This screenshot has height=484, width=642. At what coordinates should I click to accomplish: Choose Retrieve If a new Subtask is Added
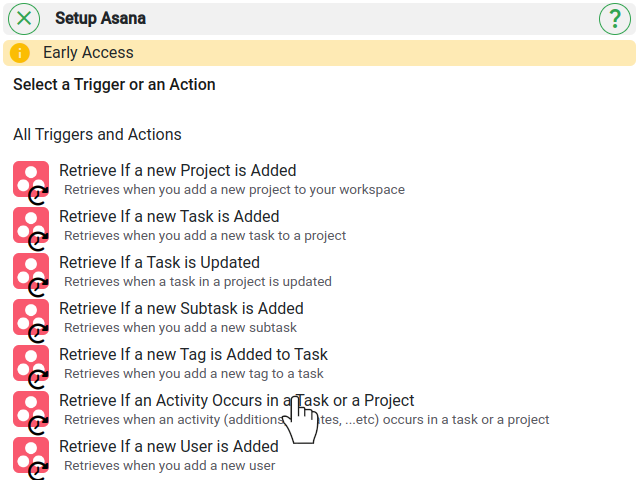click(x=181, y=308)
